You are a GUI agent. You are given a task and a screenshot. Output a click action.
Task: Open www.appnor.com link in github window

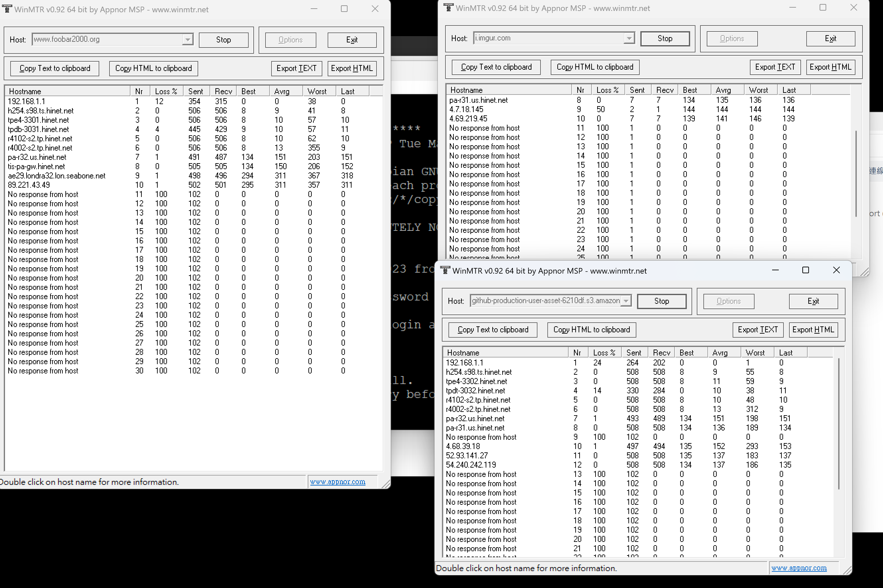[799, 568]
